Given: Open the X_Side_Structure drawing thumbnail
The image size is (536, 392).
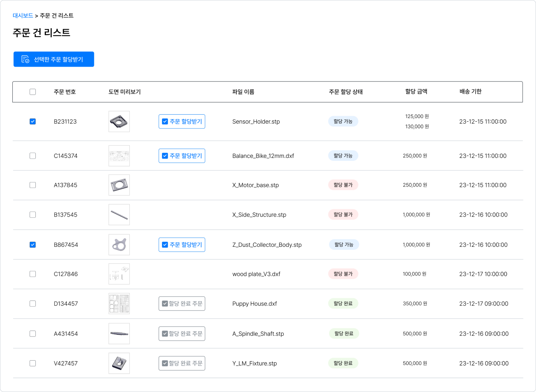Looking at the screenshot, I should 119,215.
